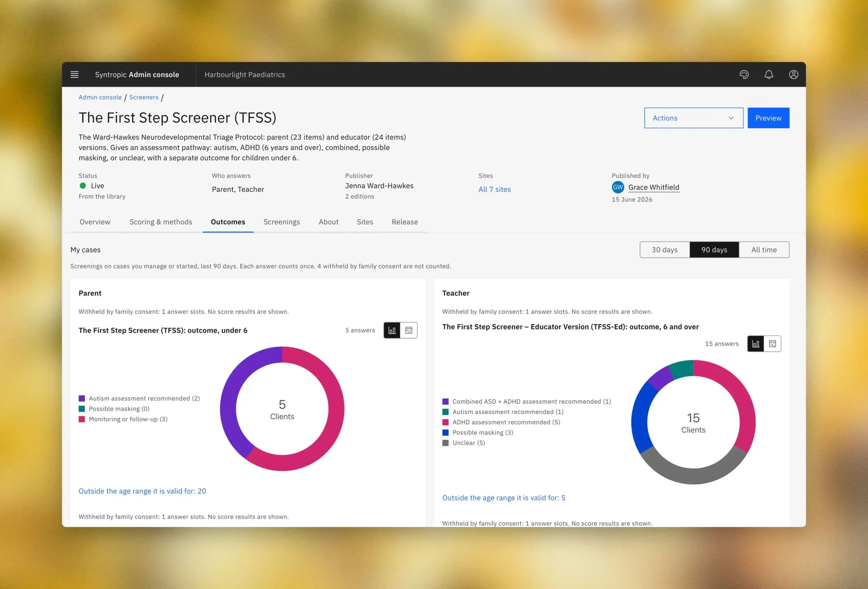Open the Release tab
Image resolution: width=868 pixels, height=589 pixels.
coord(405,222)
